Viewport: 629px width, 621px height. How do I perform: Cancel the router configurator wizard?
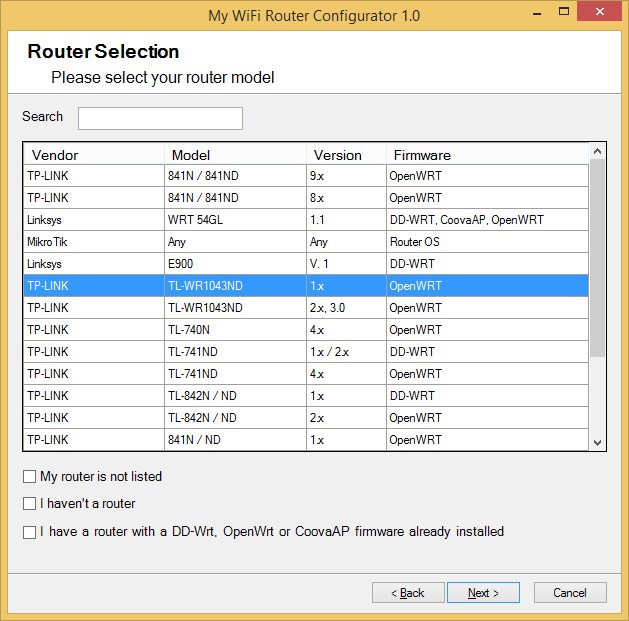point(570,593)
